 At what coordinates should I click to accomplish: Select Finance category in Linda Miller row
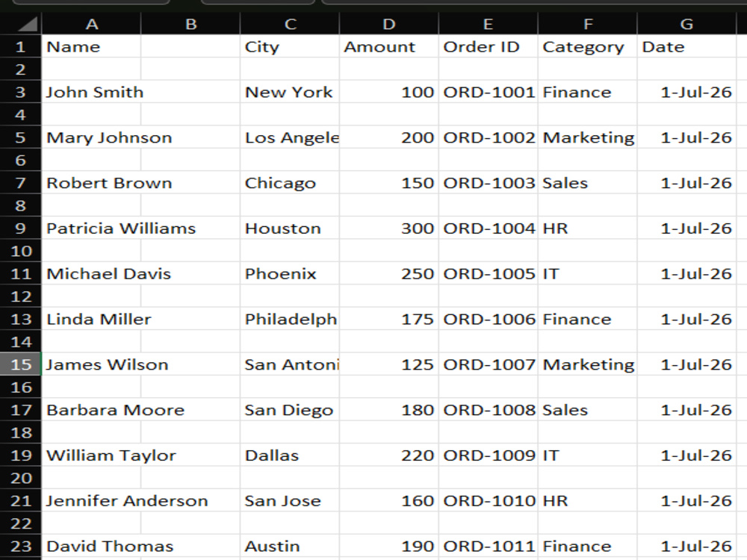587,319
